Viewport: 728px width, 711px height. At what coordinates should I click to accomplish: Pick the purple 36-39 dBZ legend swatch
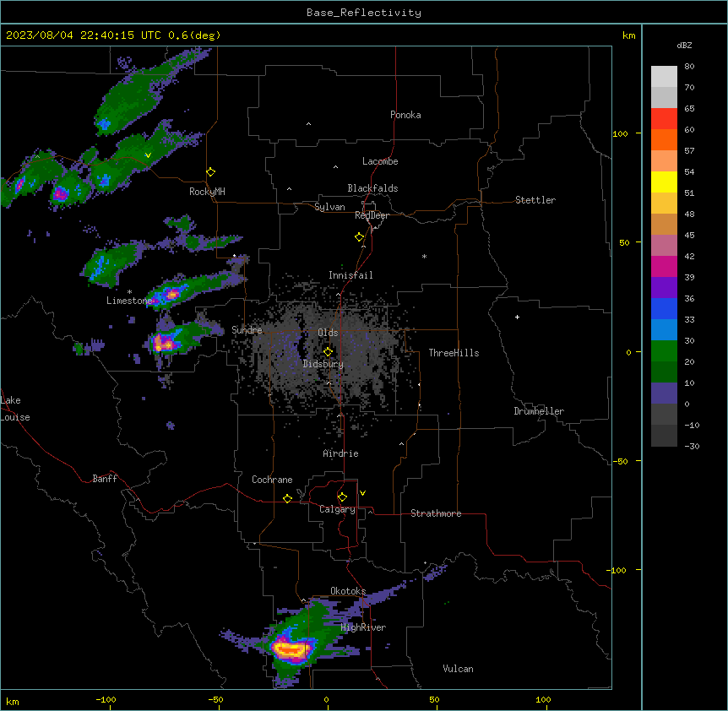pos(664,288)
